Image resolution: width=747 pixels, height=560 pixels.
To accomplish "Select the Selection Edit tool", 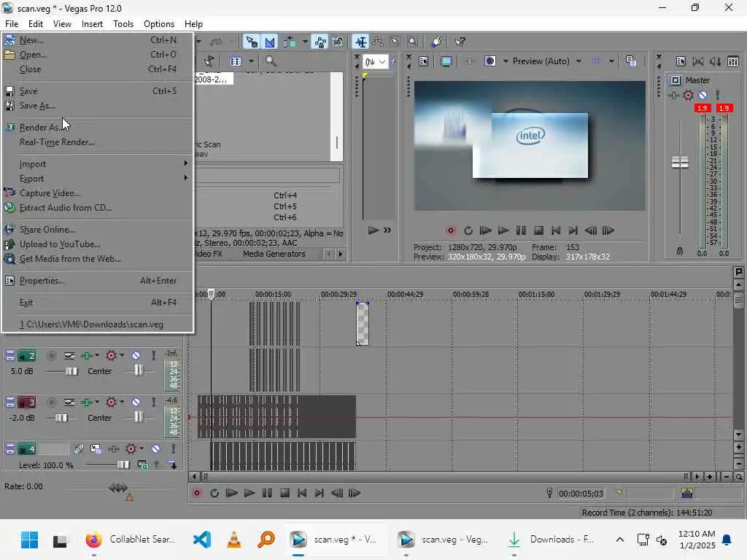I will [x=395, y=42].
